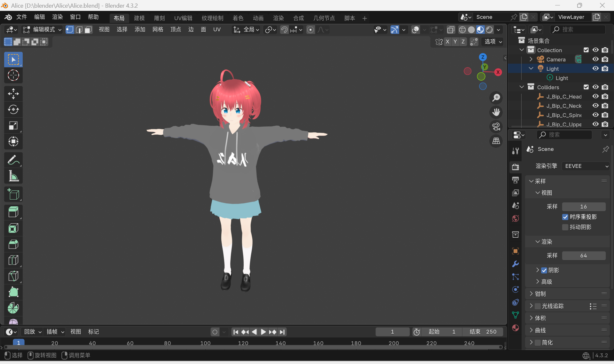The height and width of the screenshot is (364, 614).
Task: Hide the Camera object in outliner
Action: click(x=595, y=59)
